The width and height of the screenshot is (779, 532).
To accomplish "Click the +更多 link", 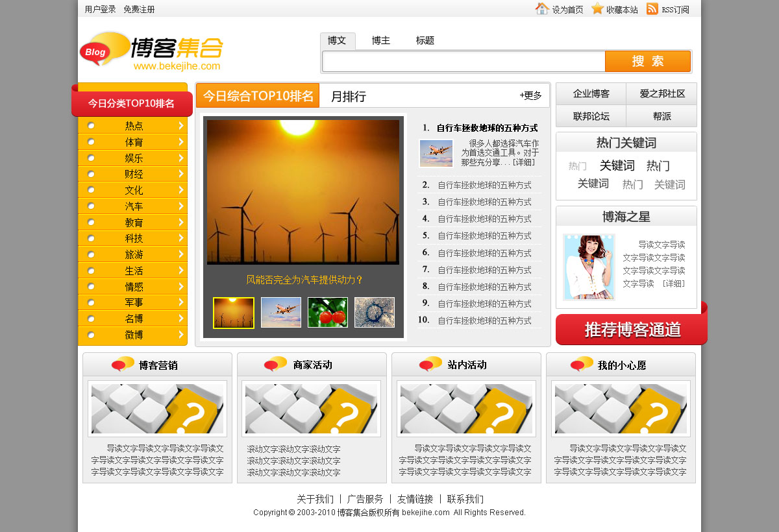I will pyautogui.click(x=530, y=95).
